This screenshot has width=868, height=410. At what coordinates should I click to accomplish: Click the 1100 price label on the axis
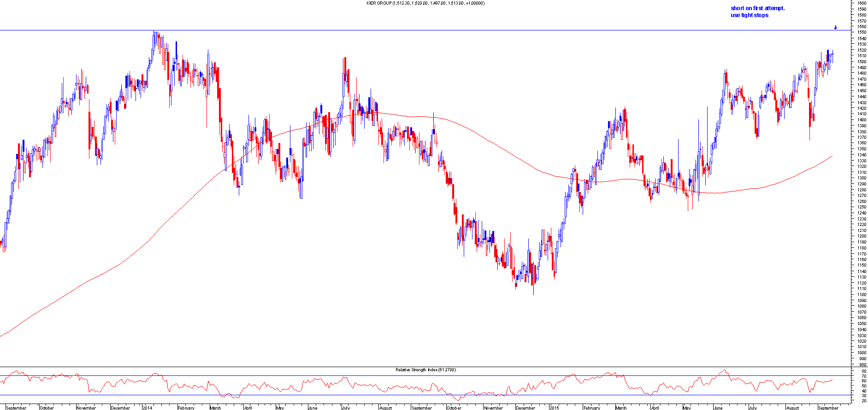861,294
